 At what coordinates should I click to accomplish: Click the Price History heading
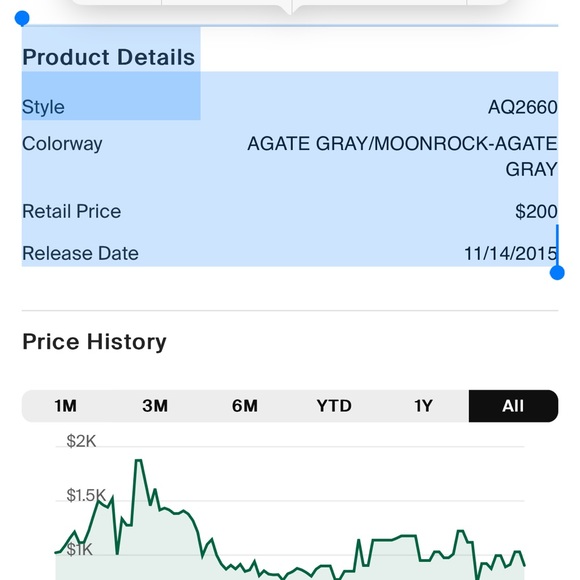(x=94, y=341)
